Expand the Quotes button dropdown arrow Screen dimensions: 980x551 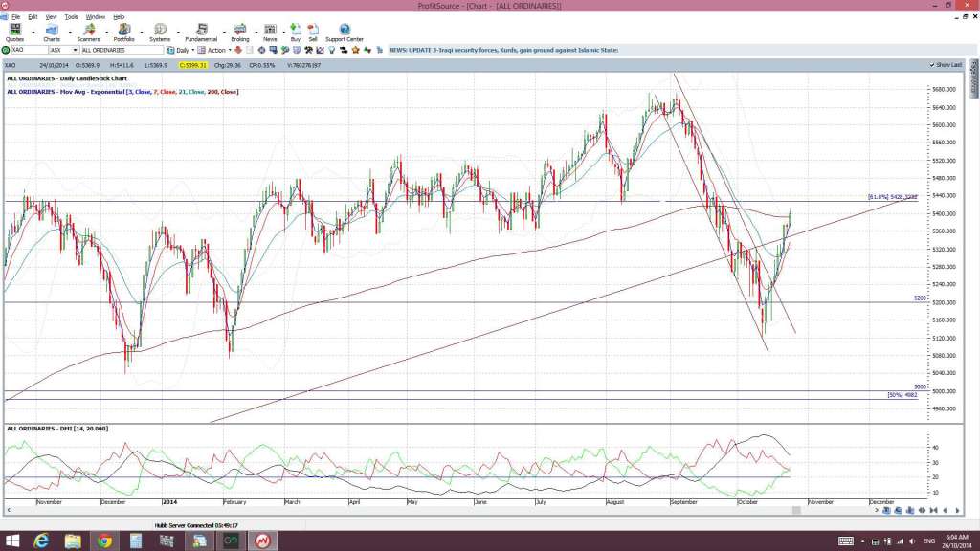click(33, 33)
